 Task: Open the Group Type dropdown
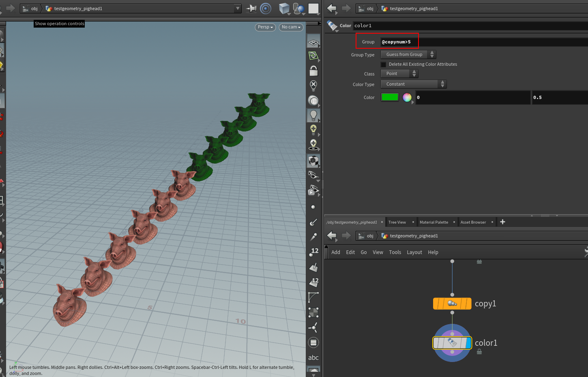408,54
